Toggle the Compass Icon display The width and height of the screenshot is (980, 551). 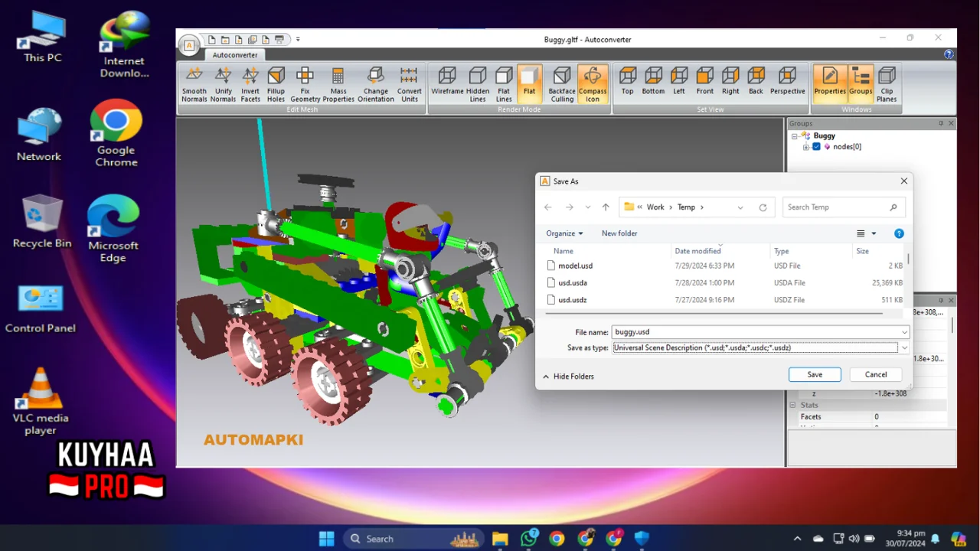tap(593, 84)
